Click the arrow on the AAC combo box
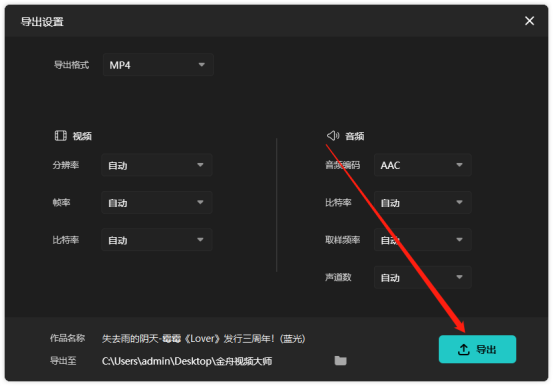Viewport: 554px width, 387px height. (x=459, y=165)
